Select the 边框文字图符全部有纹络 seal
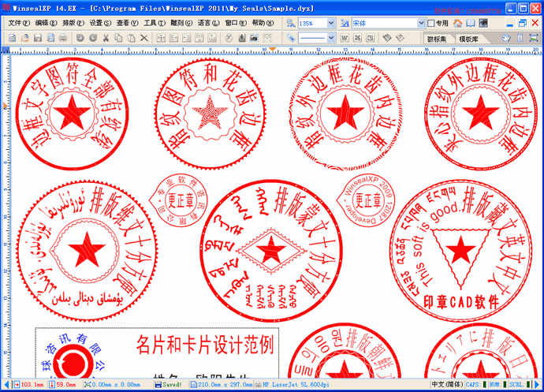This screenshot has width=544, height=392. tap(73, 114)
